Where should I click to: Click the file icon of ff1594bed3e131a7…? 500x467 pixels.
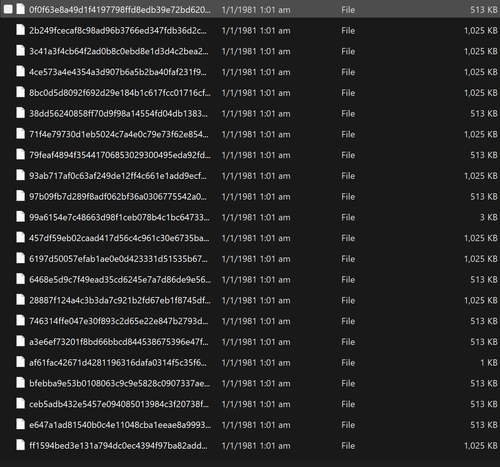[21, 445]
